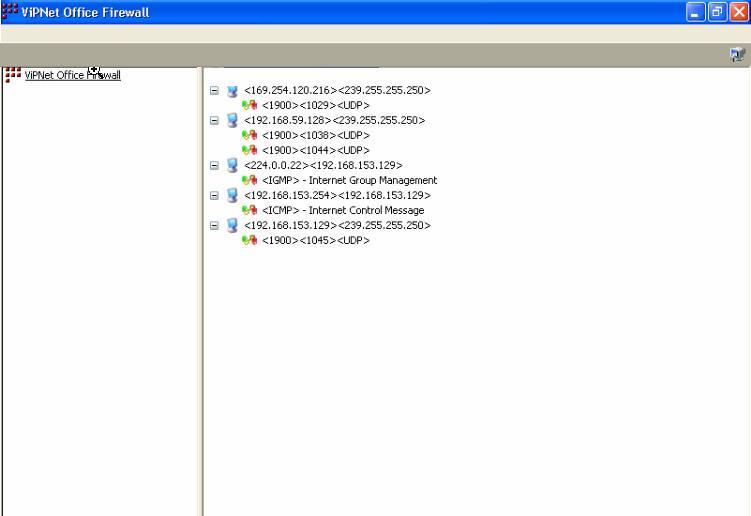Image resolution: width=751 pixels, height=516 pixels.
Task: Collapse the 192.168.59.128 to 239.255.255.250 node
Action: (214, 120)
